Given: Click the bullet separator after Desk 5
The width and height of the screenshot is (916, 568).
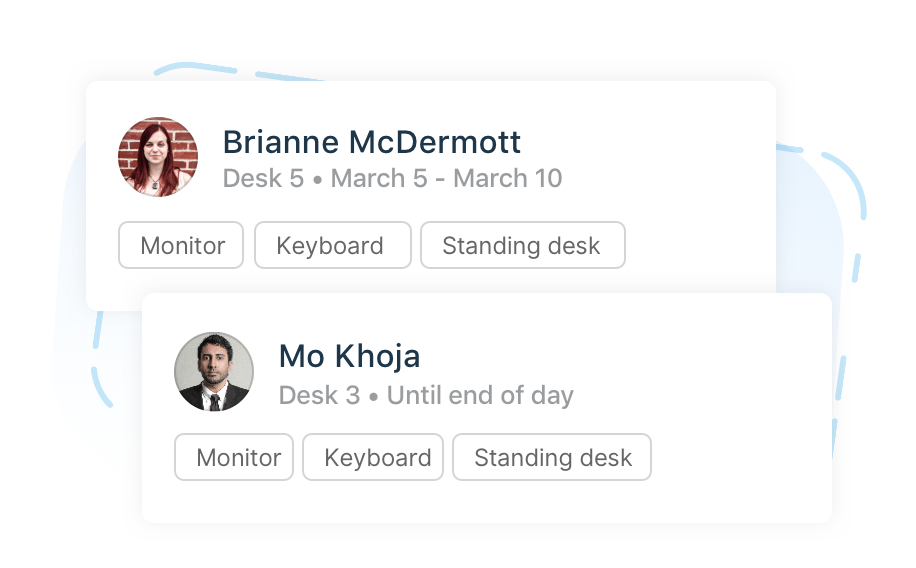Looking at the screenshot, I should [x=317, y=180].
